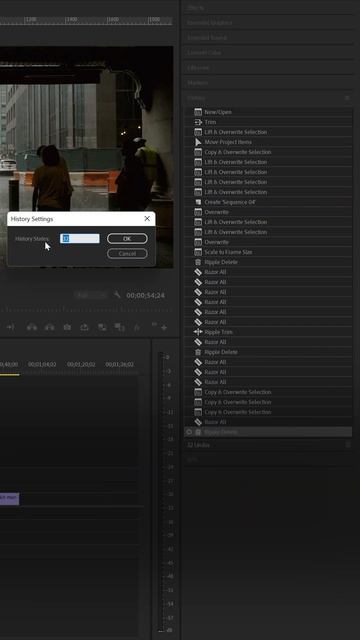Confirm History Settings with OK

[x=127, y=239]
